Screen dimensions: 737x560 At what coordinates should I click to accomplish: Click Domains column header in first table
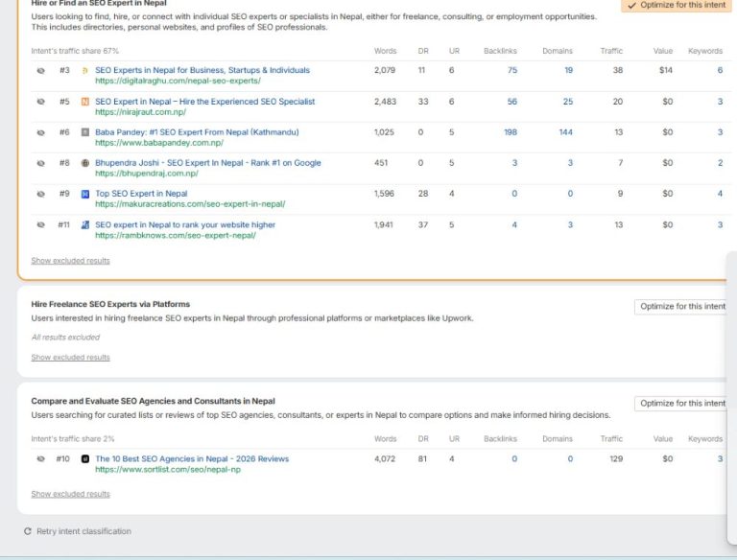point(558,51)
